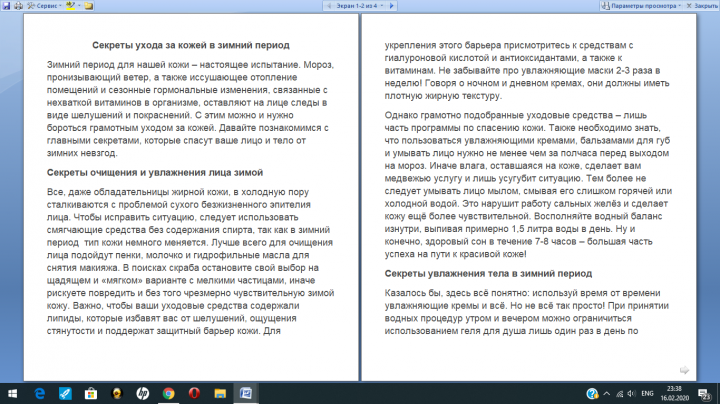Click the paragraph starting Казалось бы, здесь всё понятно
This screenshot has width=720, height=404.
pyautogui.click(x=528, y=312)
